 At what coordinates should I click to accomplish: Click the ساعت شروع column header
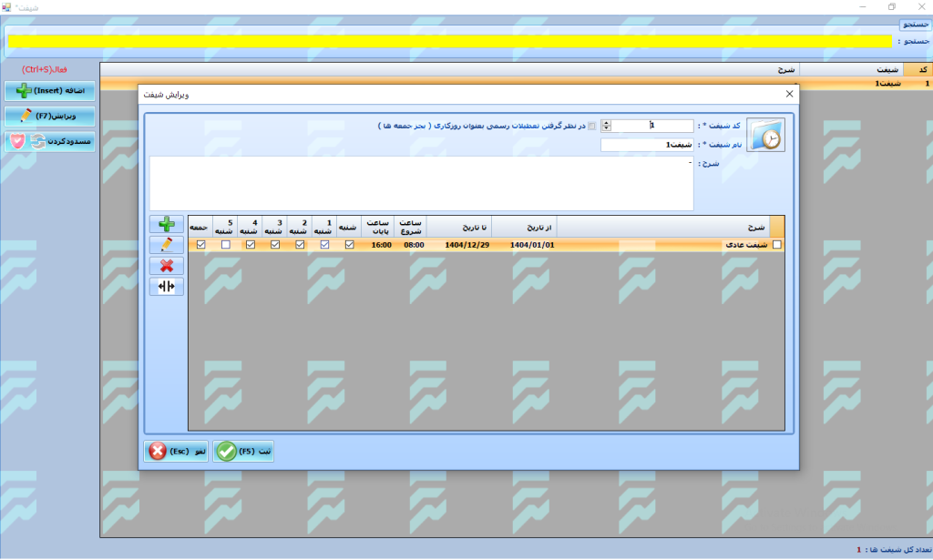pos(412,227)
